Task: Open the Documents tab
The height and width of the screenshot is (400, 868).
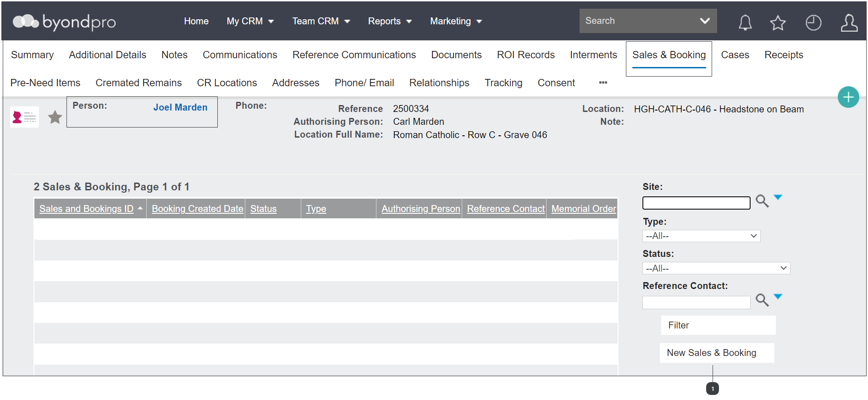Action: point(456,55)
